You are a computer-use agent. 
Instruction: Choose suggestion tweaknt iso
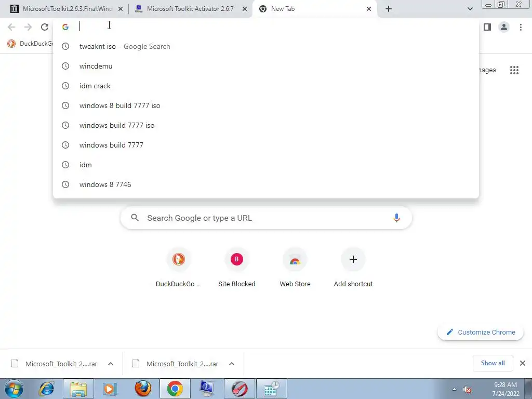click(x=266, y=46)
